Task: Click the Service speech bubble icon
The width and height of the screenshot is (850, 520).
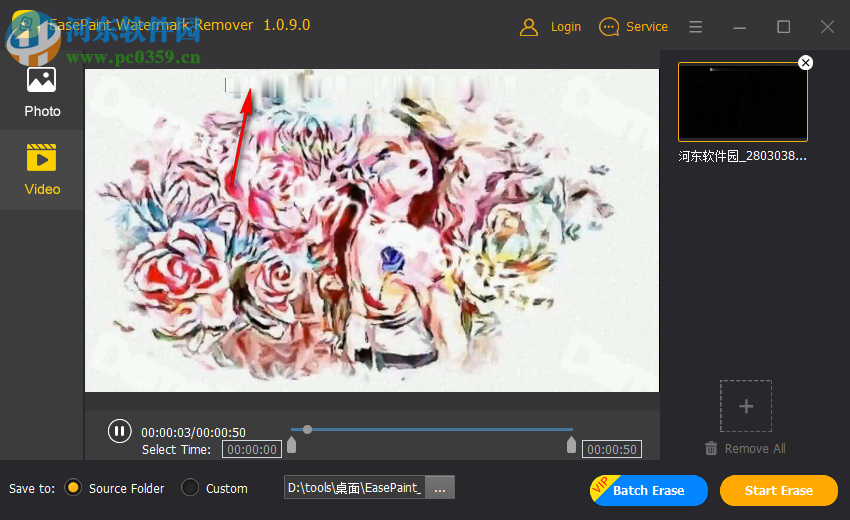Action: tap(609, 27)
